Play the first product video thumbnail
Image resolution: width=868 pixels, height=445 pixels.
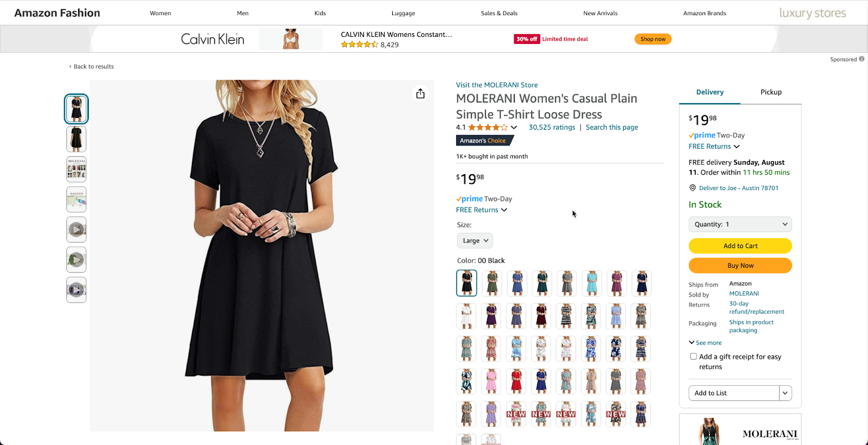pyautogui.click(x=76, y=229)
